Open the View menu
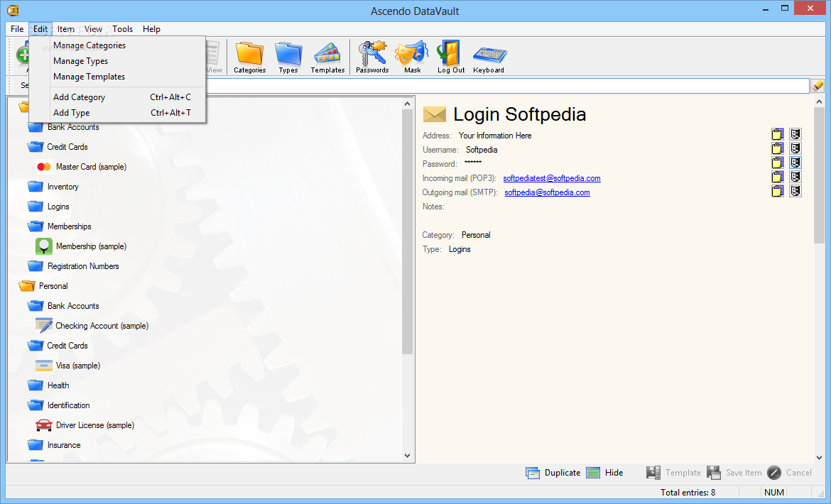The width and height of the screenshot is (831, 504). pos(93,29)
